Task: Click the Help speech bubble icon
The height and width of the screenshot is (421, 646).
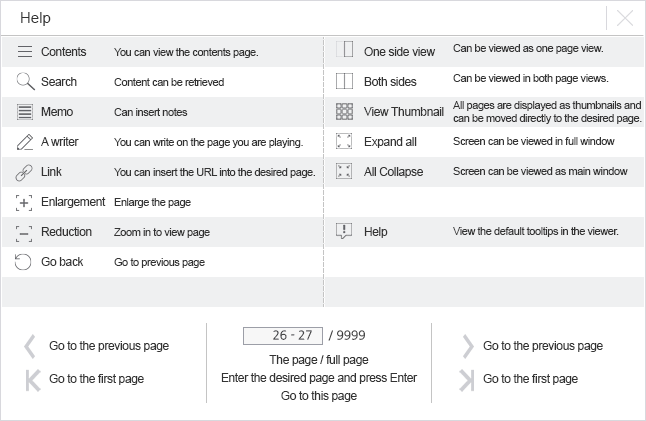Action: (345, 231)
